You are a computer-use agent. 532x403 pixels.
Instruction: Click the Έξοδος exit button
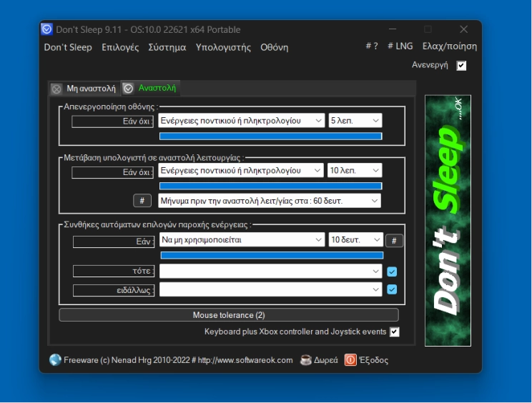pos(373,360)
